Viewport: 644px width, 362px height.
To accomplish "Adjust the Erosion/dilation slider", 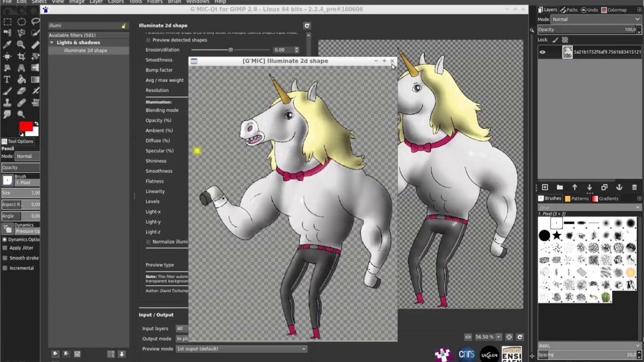I will click(x=230, y=50).
